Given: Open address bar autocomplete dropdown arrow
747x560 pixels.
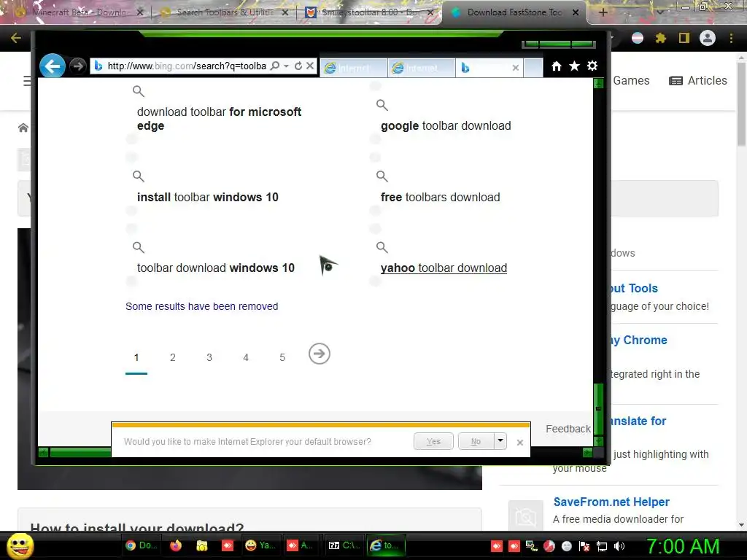Looking at the screenshot, I should click(x=286, y=66).
